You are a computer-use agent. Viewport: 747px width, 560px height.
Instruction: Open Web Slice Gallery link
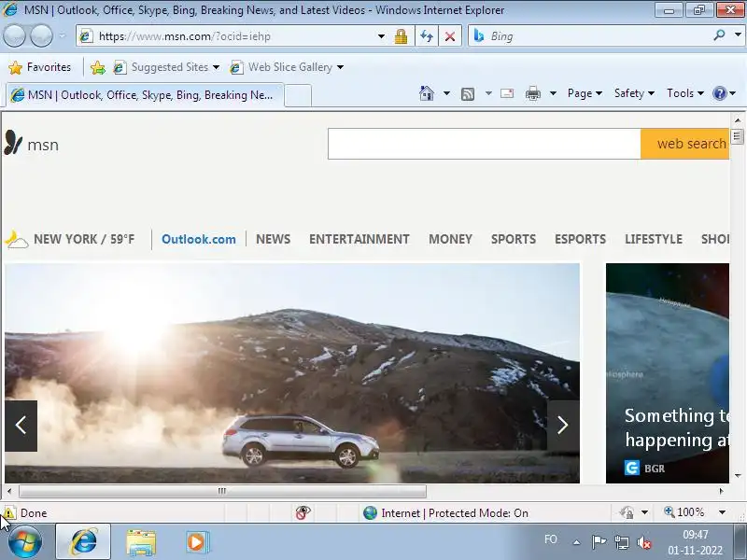tap(287, 67)
